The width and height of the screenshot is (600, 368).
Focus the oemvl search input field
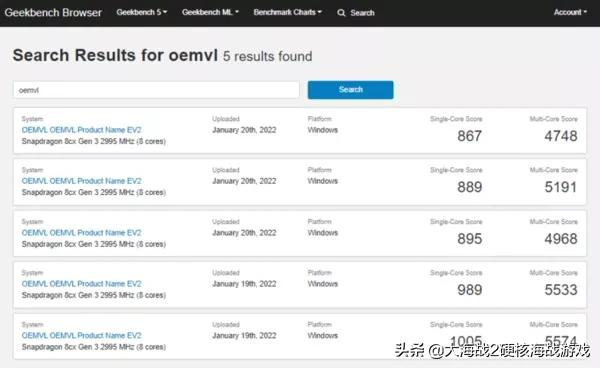(156, 90)
